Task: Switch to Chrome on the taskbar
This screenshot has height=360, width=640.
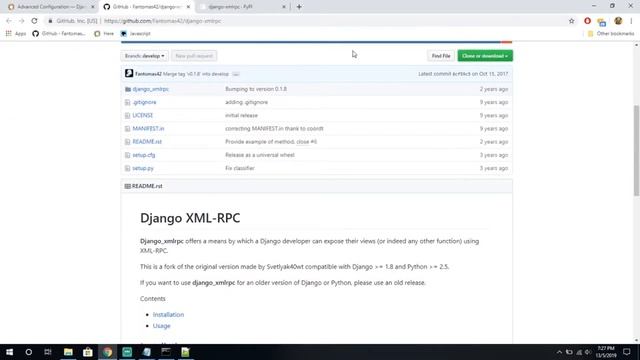Action: click(107, 352)
